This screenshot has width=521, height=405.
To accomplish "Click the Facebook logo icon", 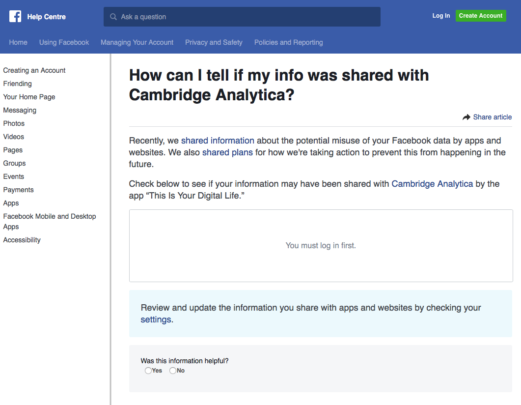I will pos(15,16).
